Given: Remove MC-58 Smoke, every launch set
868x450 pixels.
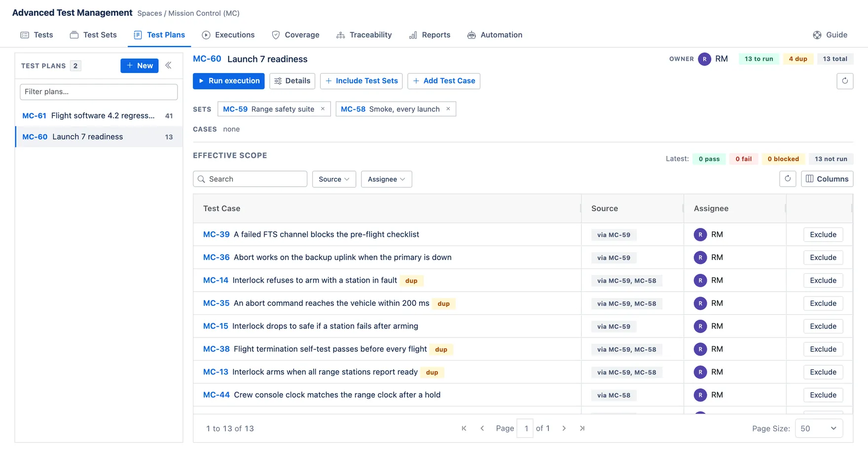Looking at the screenshot, I should [448, 109].
